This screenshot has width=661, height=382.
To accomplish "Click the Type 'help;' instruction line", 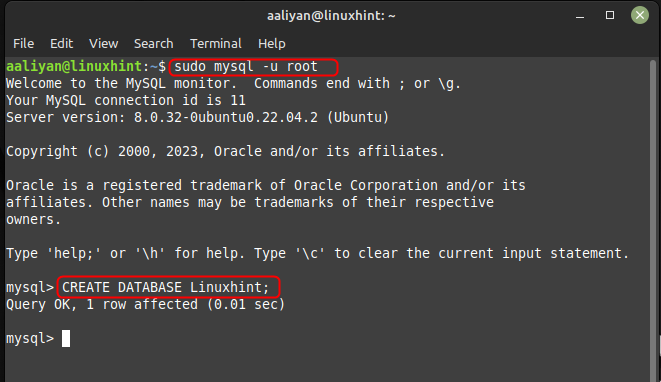I will (x=317, y=253).
